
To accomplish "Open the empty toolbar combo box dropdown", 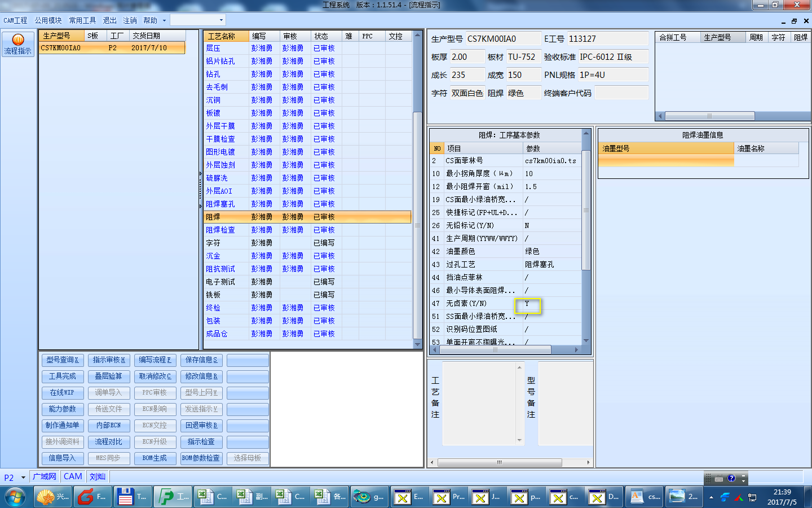I will [x=221, y=20].
